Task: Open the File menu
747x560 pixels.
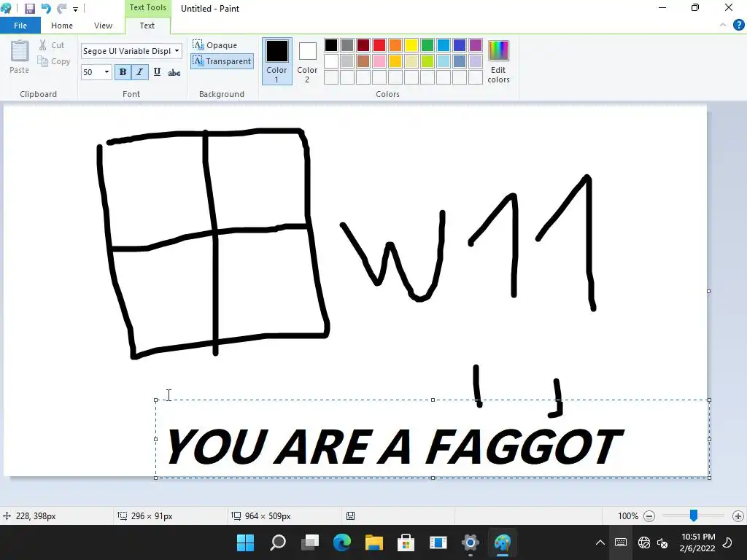Action: tap(20, 26)
